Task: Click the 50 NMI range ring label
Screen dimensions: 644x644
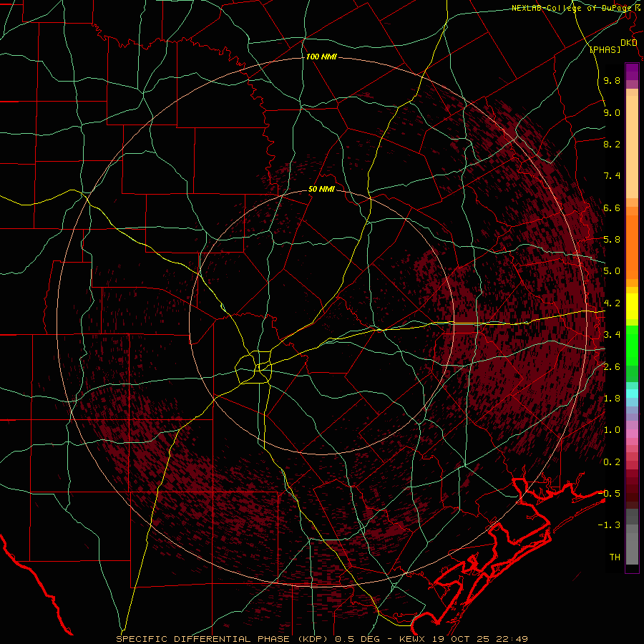Action: [321, 190]
